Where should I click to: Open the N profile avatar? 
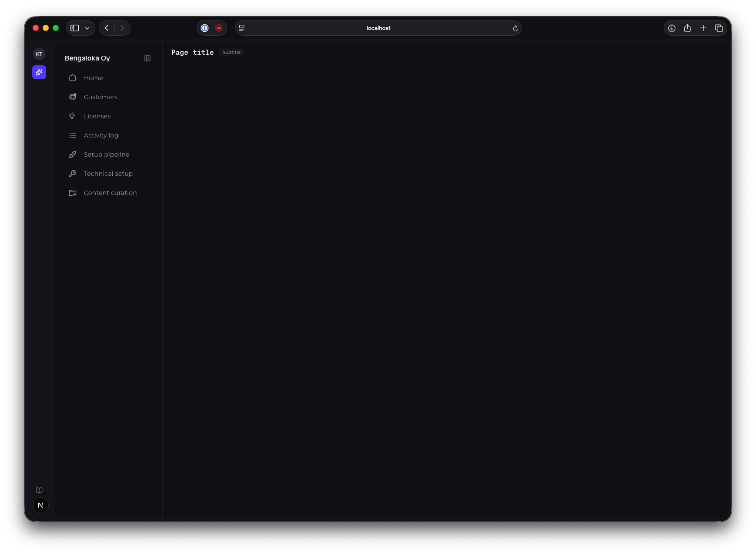(40, 505)
